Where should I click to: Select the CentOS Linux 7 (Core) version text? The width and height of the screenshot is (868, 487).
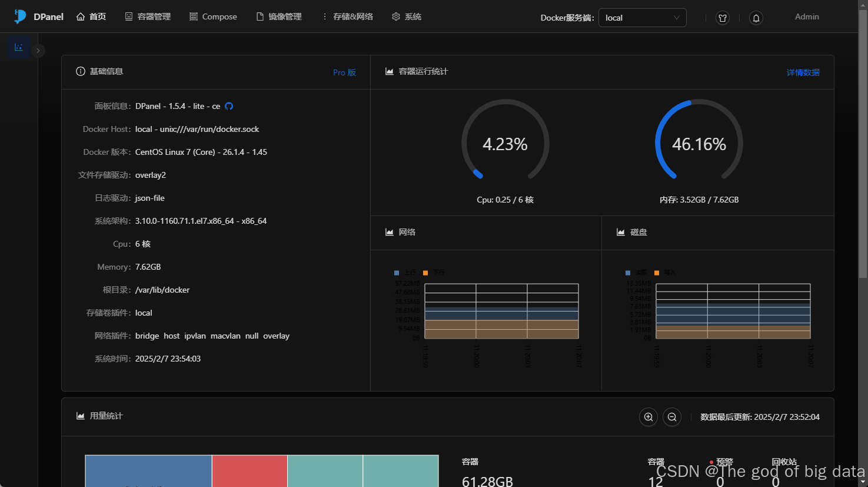coord(201,152)
